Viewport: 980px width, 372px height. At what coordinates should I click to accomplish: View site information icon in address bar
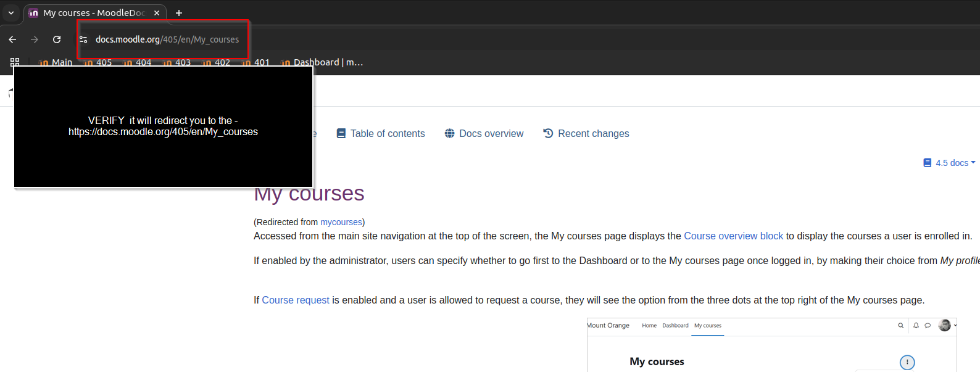pos(83,39)
